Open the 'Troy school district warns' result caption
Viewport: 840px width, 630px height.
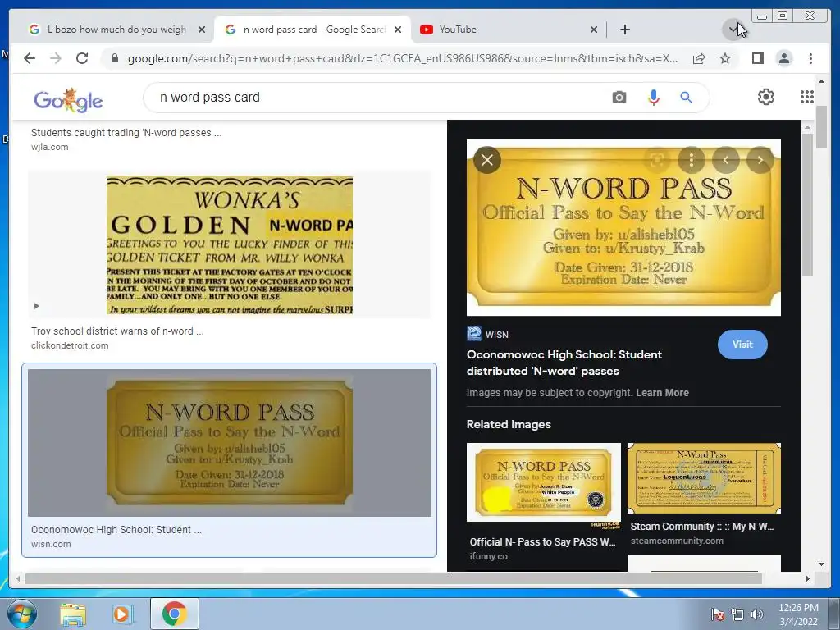click(x=117, y=331)
